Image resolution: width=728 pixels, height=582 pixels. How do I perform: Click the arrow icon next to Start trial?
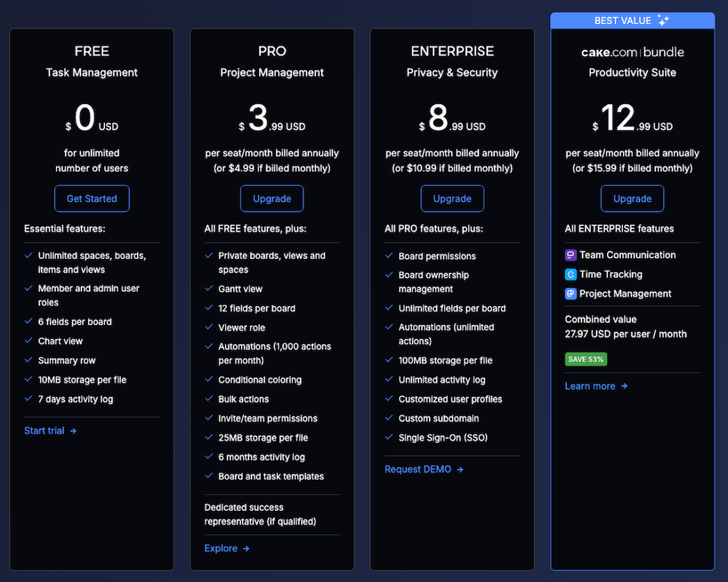pyautogui.click(x=73, y=431)
